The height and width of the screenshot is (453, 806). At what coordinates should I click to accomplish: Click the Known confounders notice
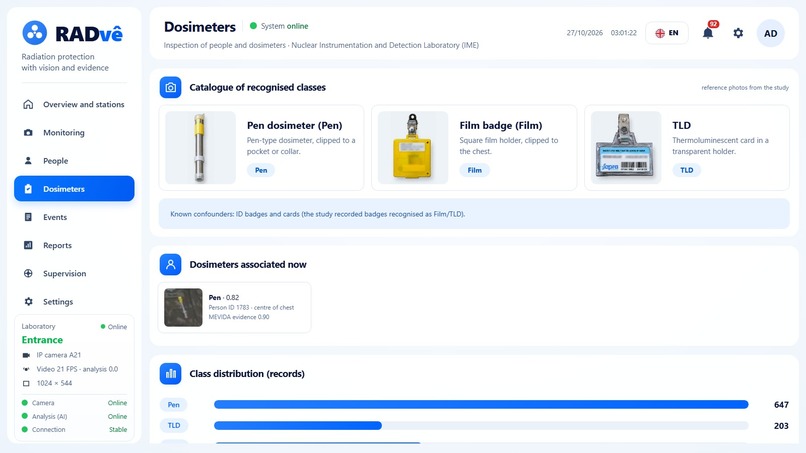[x=474, y=214]
